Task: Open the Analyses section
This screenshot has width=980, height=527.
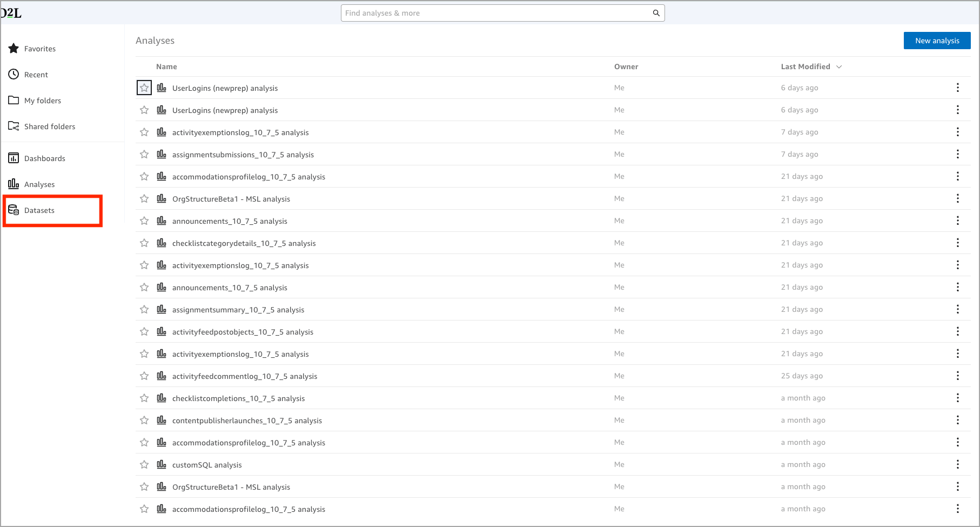Action: pyautogui.click(x=39, y=184)
